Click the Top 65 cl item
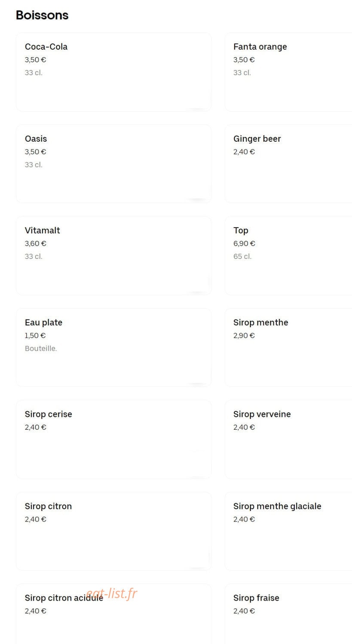Screen dimensions: 352x644 tap(288, 255)
